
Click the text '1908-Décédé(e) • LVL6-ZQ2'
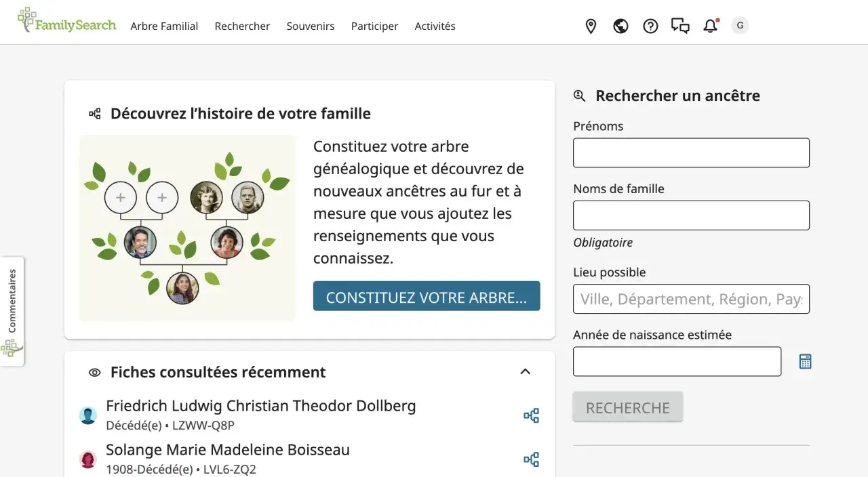click(181, 470)
